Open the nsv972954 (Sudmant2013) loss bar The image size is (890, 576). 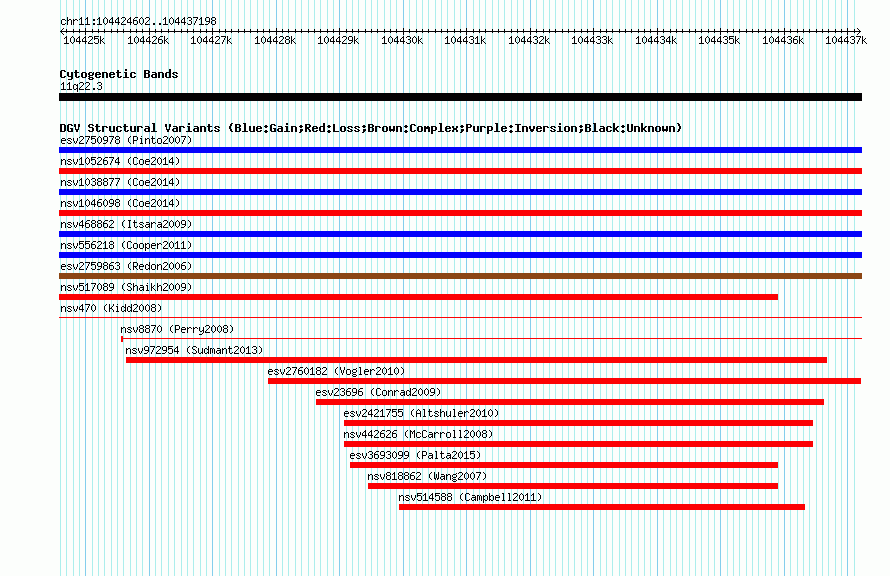coord(476,360)
